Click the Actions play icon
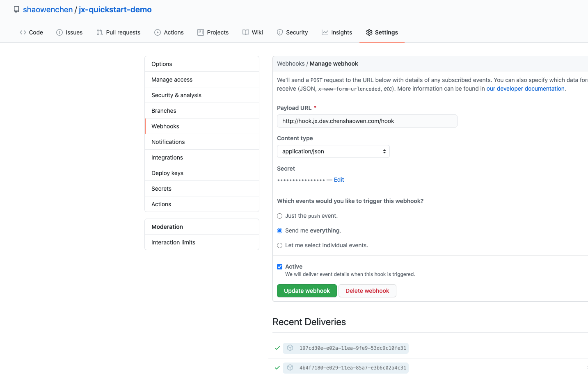588x374 pixels. point(158,32)
